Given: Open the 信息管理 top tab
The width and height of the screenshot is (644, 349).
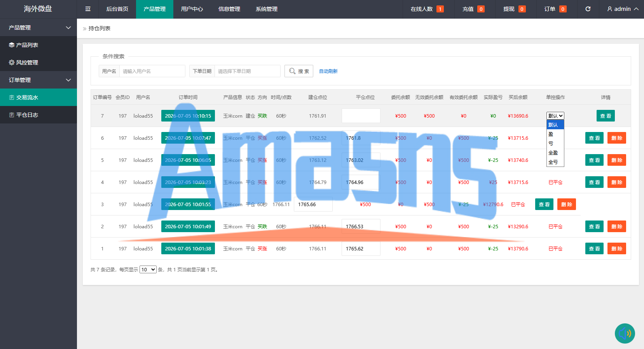Looking at the screenshot, I should click(x=229, y=9).
